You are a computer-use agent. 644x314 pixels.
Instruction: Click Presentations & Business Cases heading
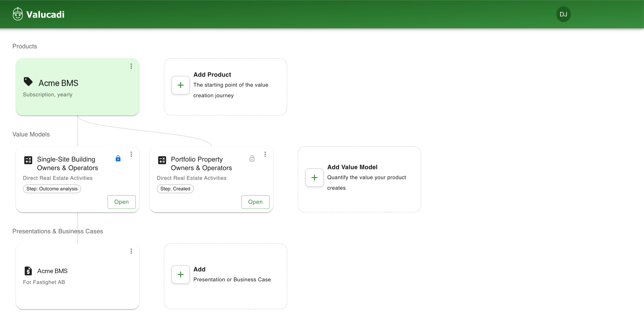[58, 231]
